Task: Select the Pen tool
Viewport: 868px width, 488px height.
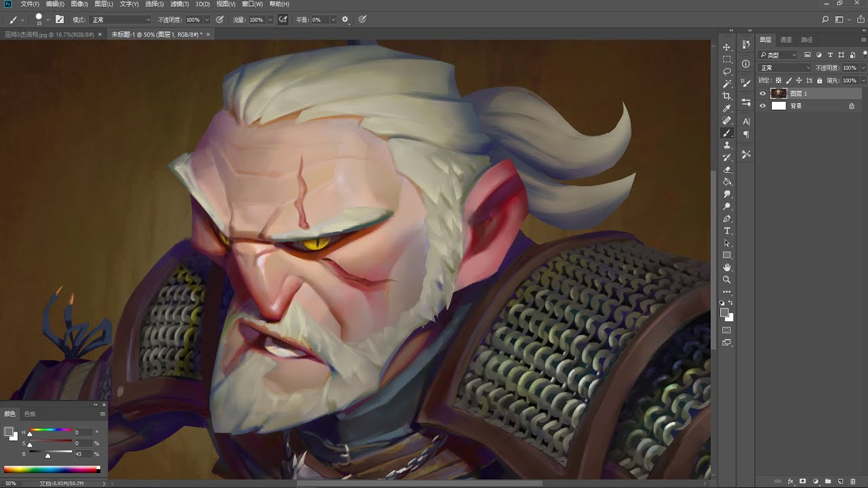Action: 727,219
